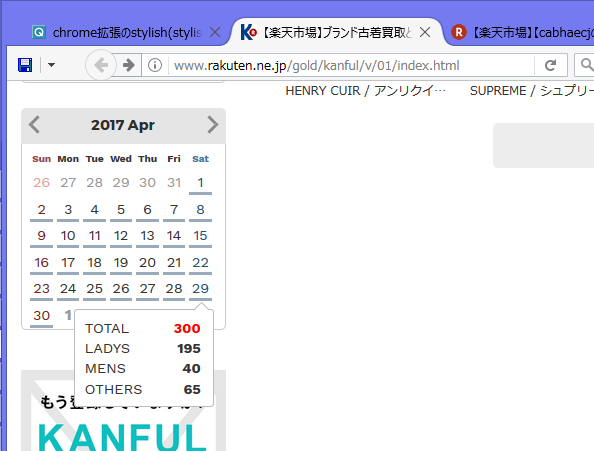Select April 13 on the calendar
This screenshot has width=594, height=451.
pyautogui.click(x=147, y=236)
